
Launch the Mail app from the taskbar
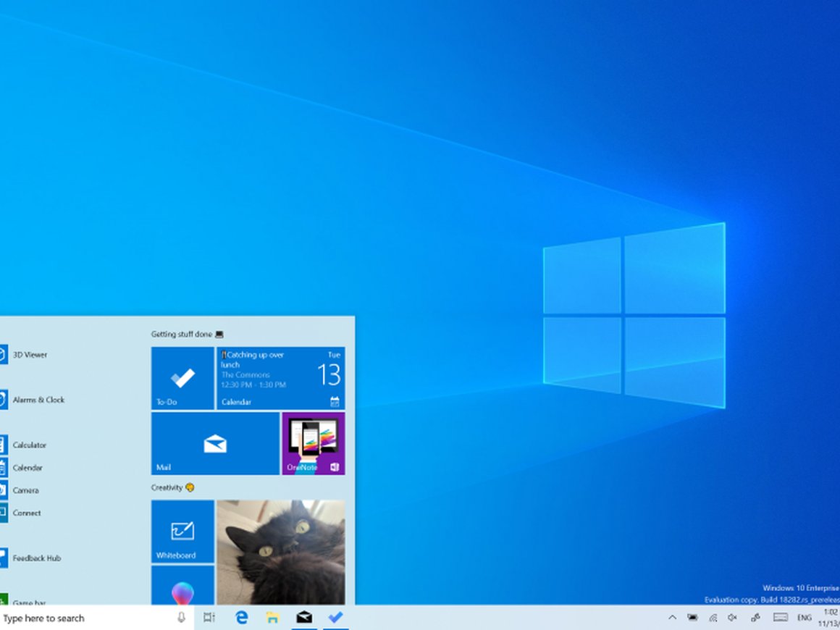(303, 618)
